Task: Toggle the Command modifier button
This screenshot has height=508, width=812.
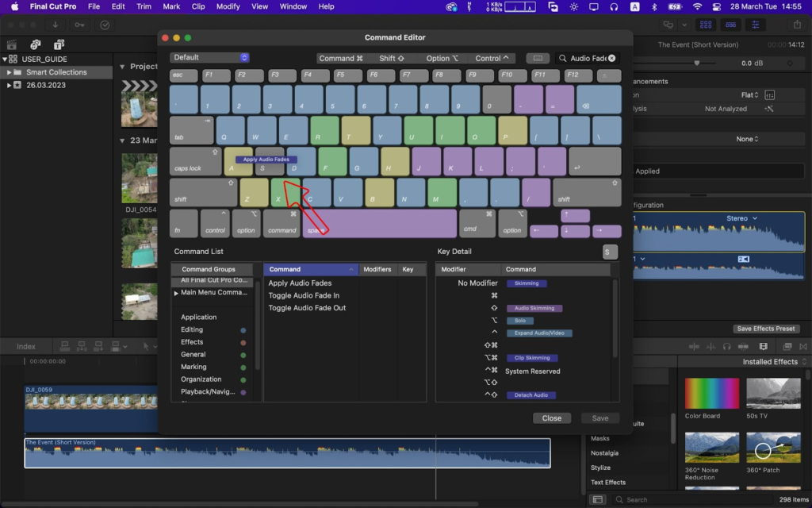Action: click(341, 58)
